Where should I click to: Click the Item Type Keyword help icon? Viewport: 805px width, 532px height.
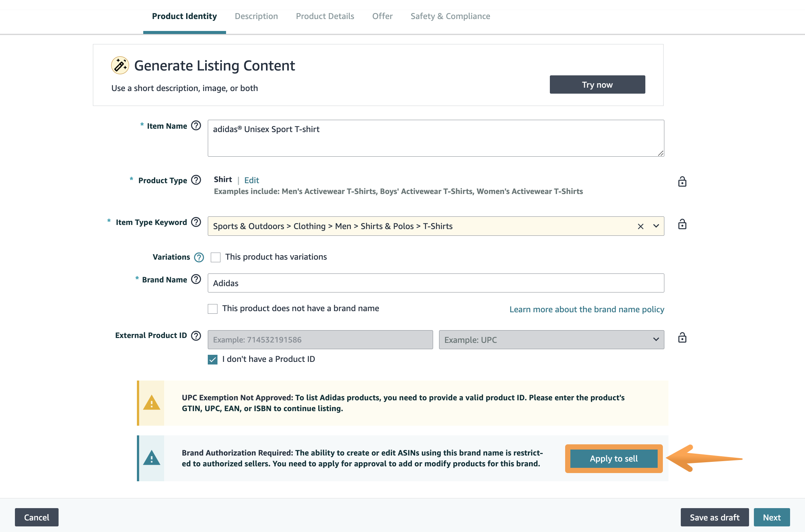pyautogui.click(x=196, y=222)
